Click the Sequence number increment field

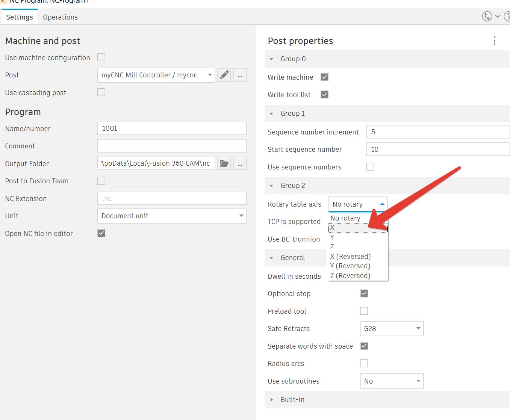coord(437,132)
